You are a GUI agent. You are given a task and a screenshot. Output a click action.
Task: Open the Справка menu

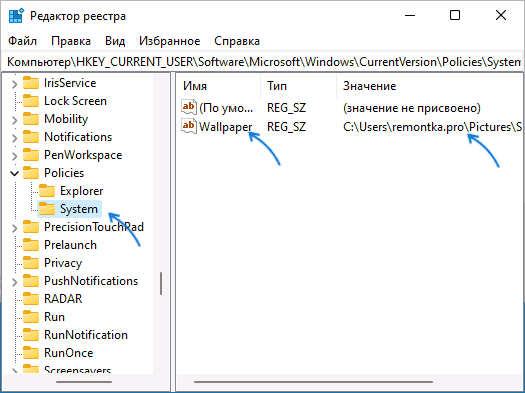point(237,41)
